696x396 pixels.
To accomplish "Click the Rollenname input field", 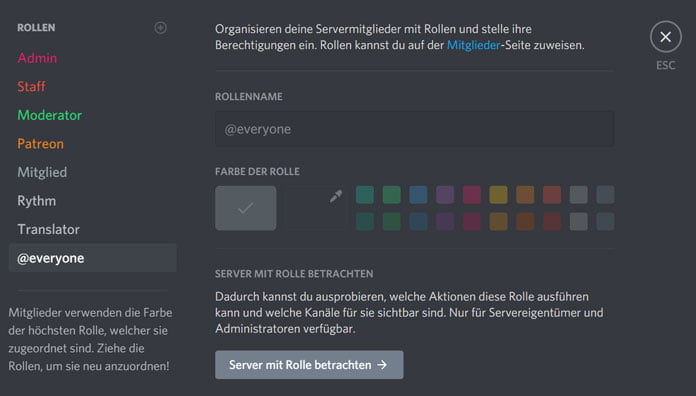I will [415, 129].
